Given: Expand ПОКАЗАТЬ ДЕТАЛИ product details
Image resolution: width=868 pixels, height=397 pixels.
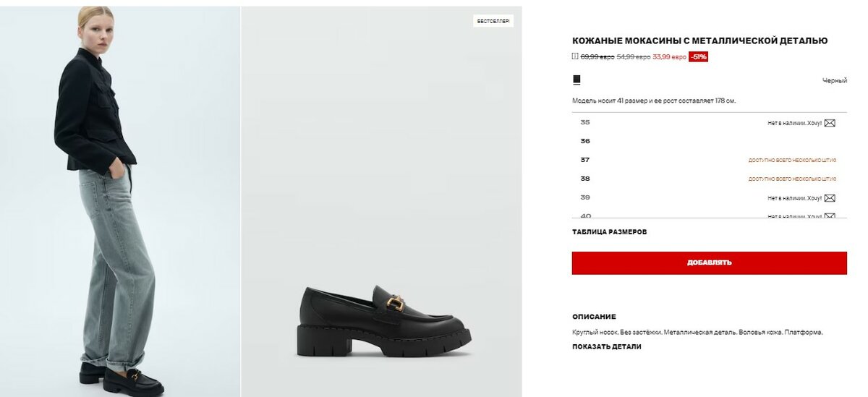Looking at the screenshot, I should point(606,346).
